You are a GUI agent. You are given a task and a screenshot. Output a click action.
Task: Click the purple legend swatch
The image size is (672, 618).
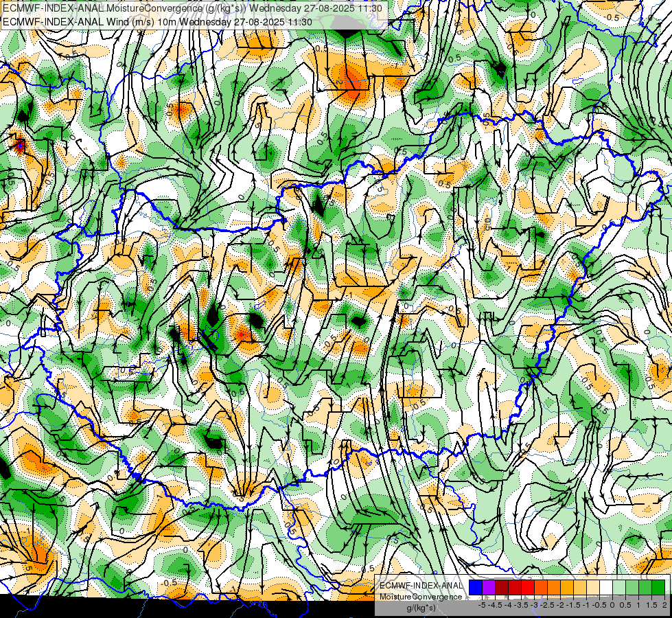[x=489, y=588]
